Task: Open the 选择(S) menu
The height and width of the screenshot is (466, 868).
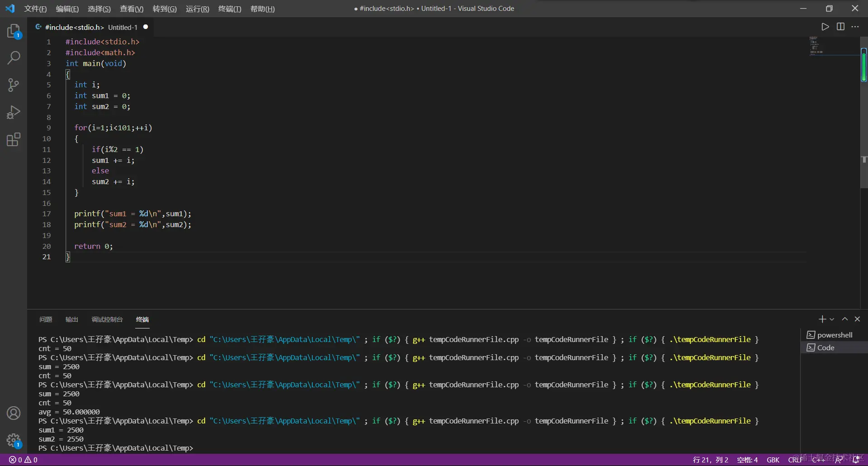Action: point(99,9)
